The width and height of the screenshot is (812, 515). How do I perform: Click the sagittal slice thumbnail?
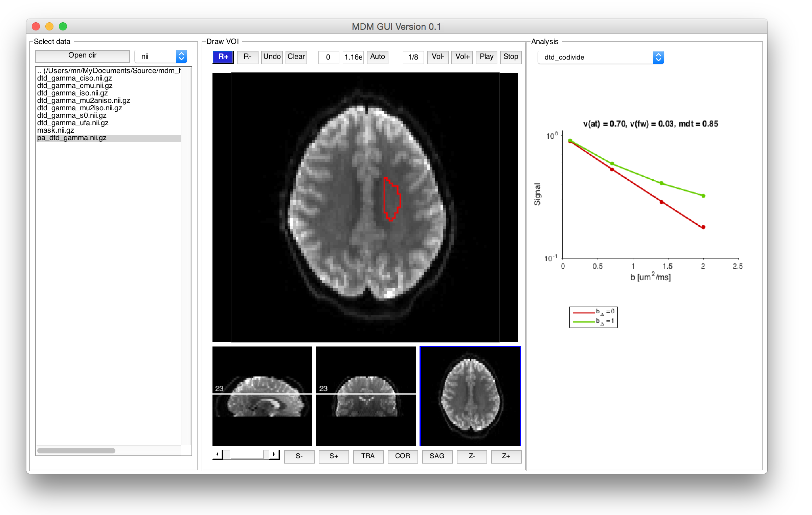tap(262, 396)
